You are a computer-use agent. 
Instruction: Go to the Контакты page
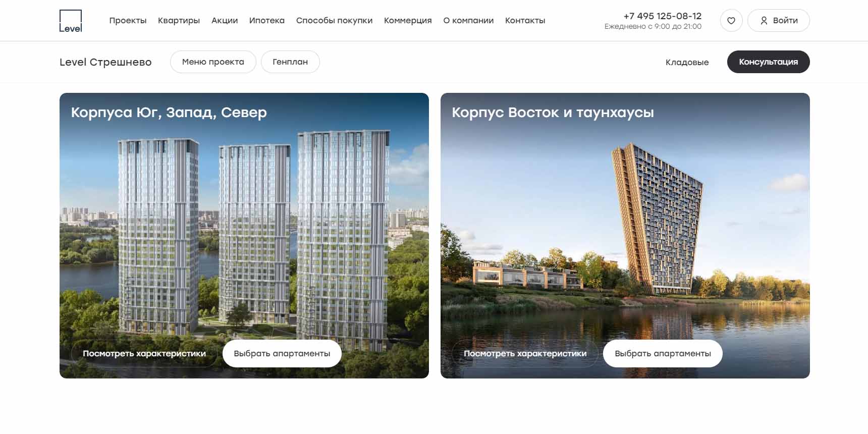[525, 21]
